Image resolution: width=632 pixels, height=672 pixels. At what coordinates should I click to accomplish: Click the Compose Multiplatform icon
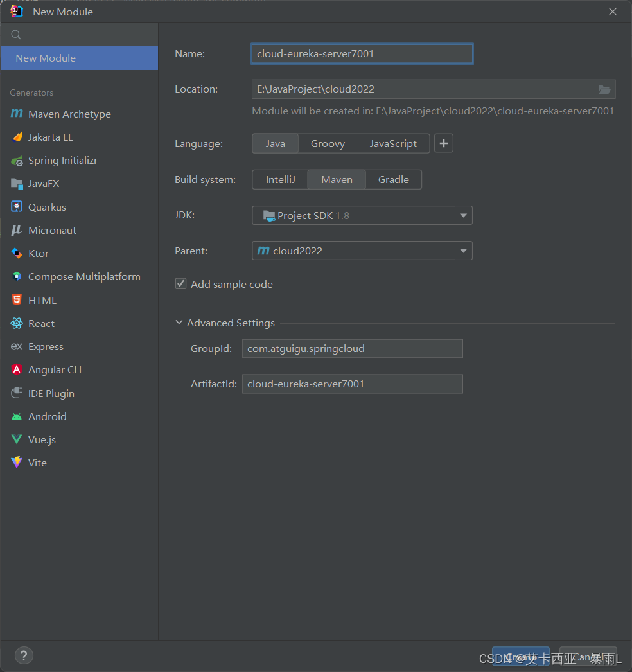tap(17, 276)
